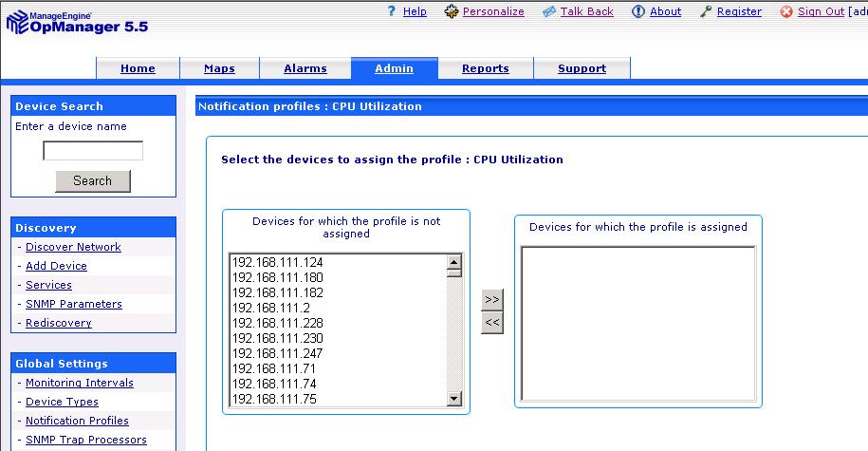Open Notification Profiles settings link

[77, 421]
